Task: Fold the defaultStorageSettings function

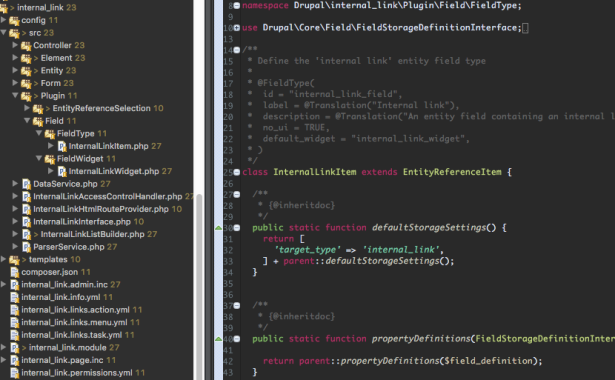Action: [x=237, y=228]
